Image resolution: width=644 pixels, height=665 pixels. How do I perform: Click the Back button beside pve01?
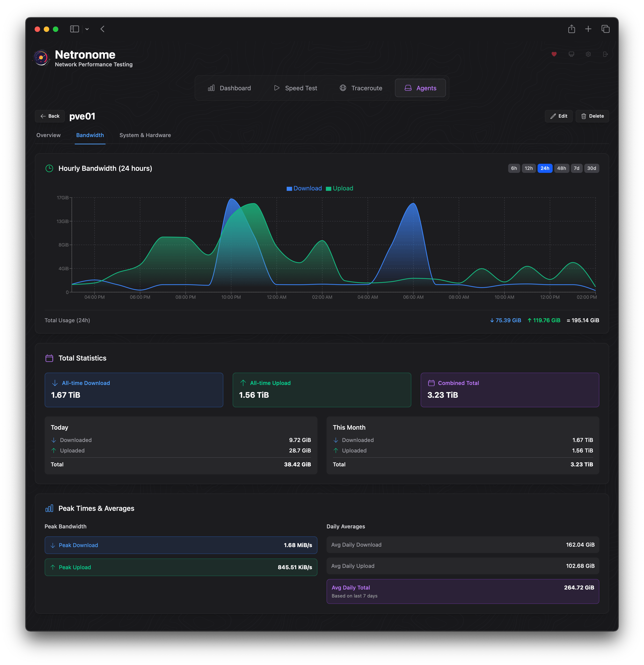point(50,116)
